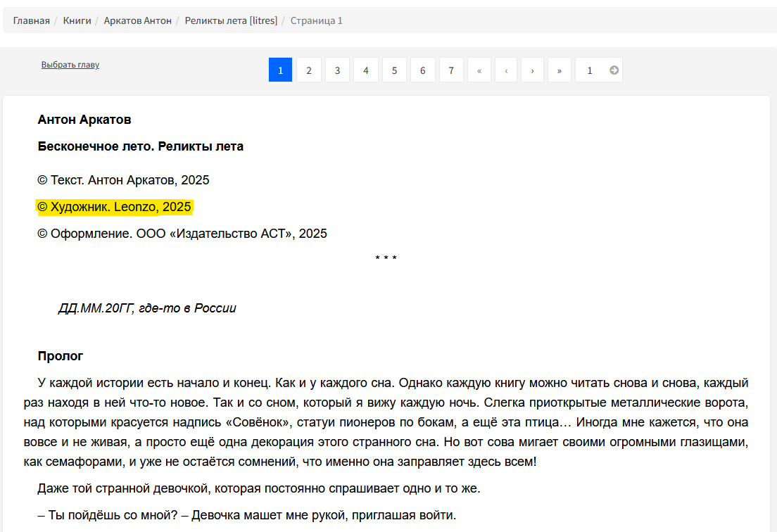Click the «Страница 1» breadcrumb text
Image resolution: width=777 pixels, height=532 pixels.
pyautogui.click(x=316, y=21)
